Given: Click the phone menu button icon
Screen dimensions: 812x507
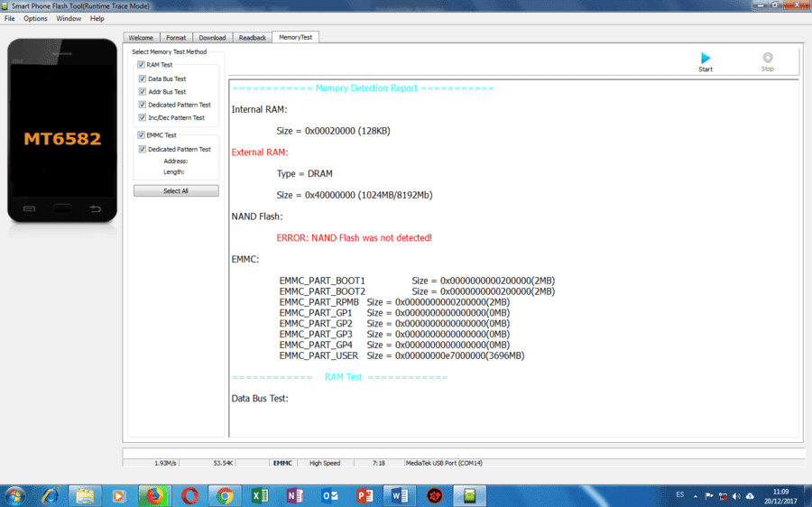Looking at the screenshot, I should coord(30,208).
